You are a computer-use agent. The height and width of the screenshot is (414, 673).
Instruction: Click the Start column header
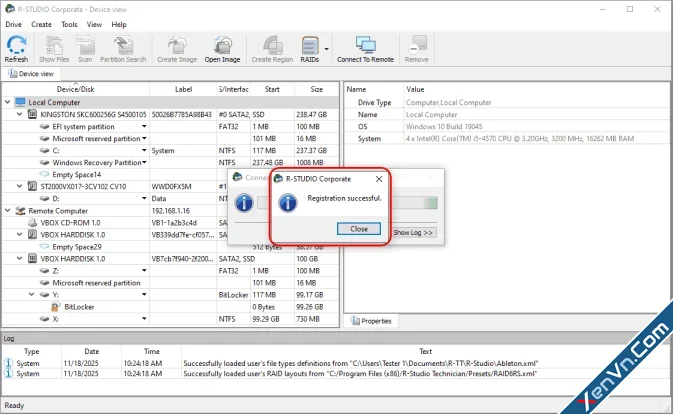pos(272,89)
